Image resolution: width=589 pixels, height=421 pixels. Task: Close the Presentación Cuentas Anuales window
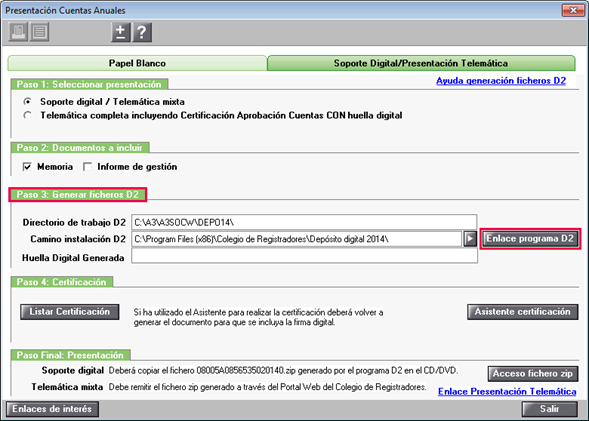point(573,10)
